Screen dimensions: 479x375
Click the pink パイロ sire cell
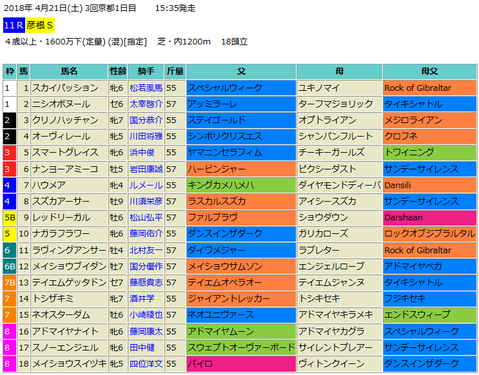tap(241, 363)
